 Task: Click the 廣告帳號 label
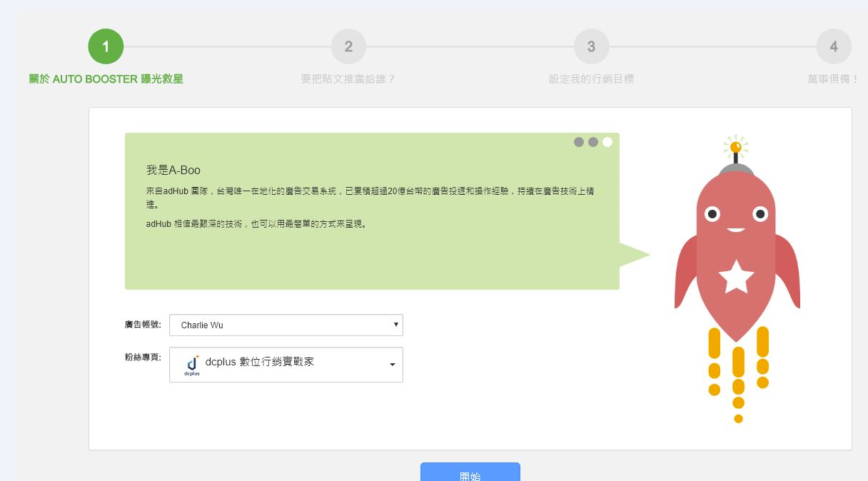143,325
